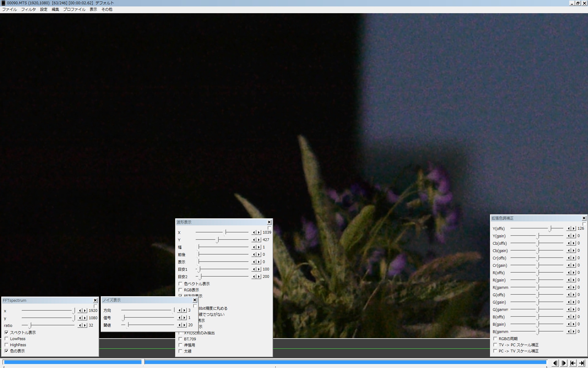Screen dimensions: 588x368
Task: Open the その他 menu
Action: [x=107, y=10]
